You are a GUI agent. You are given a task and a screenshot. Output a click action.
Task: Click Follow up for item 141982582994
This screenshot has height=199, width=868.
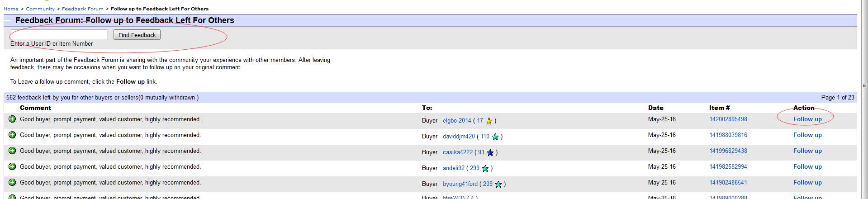(807, 167)
